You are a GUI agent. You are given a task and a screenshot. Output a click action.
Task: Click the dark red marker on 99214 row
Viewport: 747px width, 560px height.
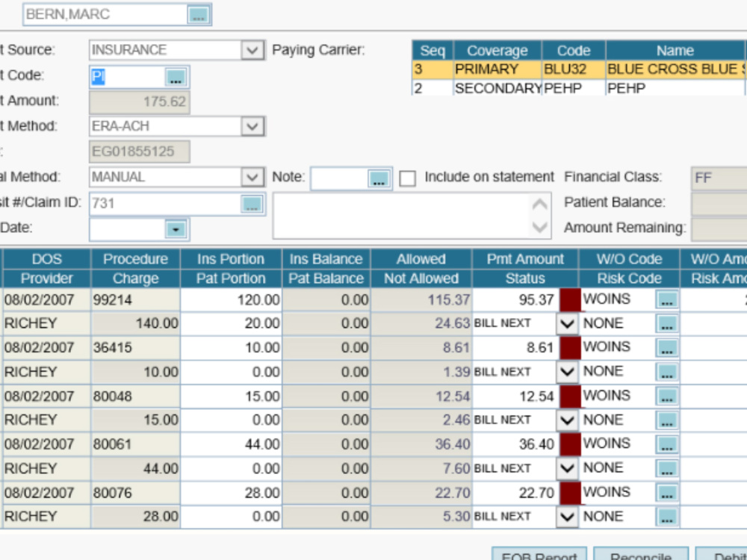pyautogui.click(x=570, y=300)
